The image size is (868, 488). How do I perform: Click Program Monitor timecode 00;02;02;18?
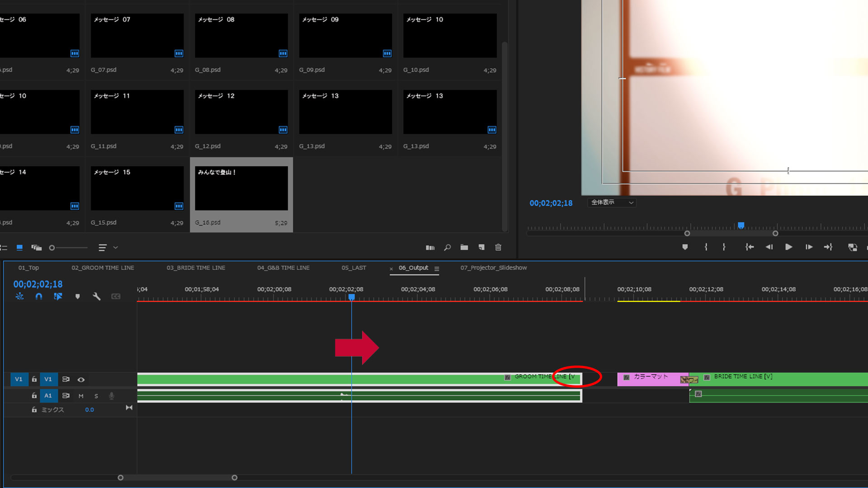coord(551,203)
